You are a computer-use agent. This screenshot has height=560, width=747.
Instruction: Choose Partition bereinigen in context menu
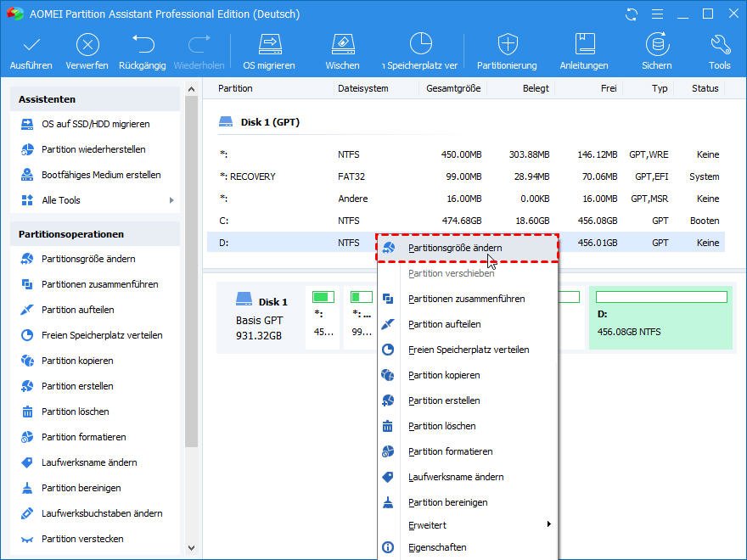click(468, 502)
